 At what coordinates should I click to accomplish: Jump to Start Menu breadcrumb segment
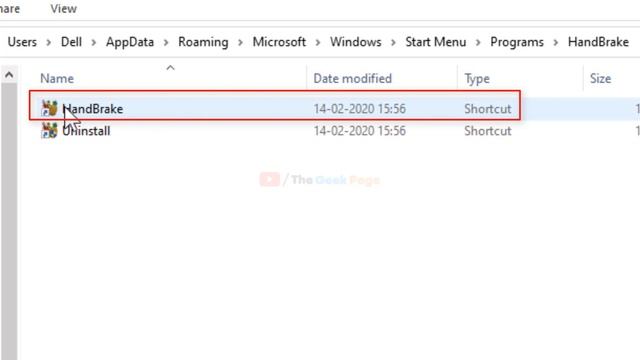tap(436, 42)
